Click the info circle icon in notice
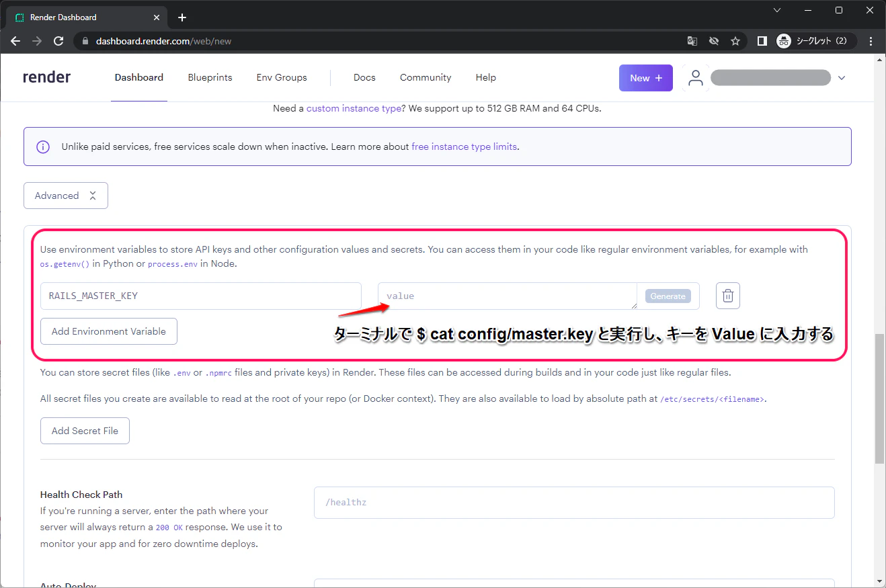 (x=43, y=146)
